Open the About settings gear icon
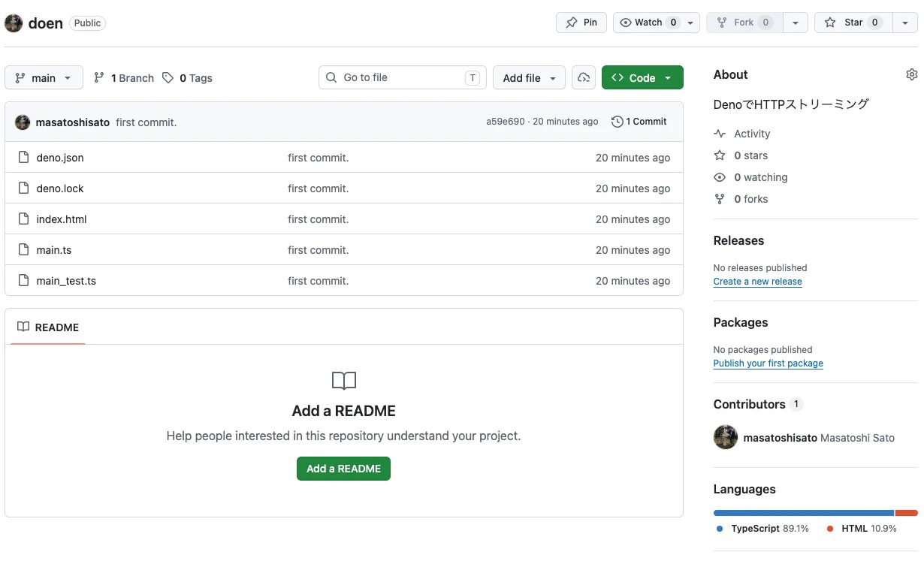 pos(912,74)
